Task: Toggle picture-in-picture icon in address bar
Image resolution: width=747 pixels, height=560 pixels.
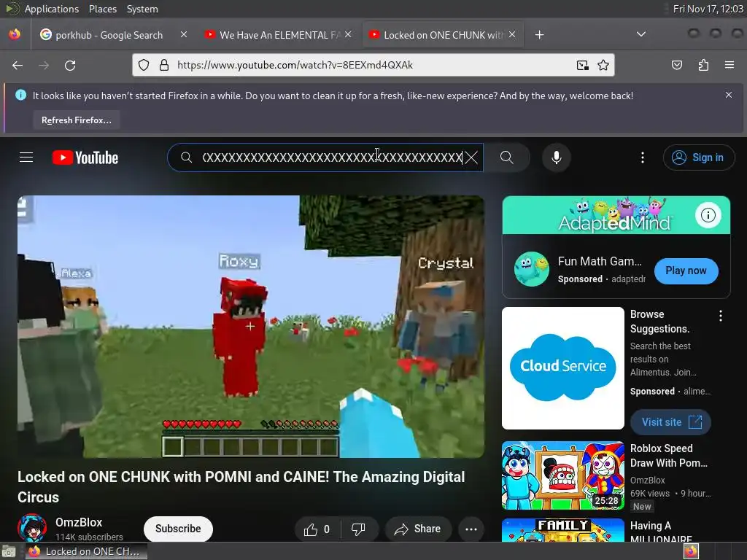Action: [x=582, y=65]
